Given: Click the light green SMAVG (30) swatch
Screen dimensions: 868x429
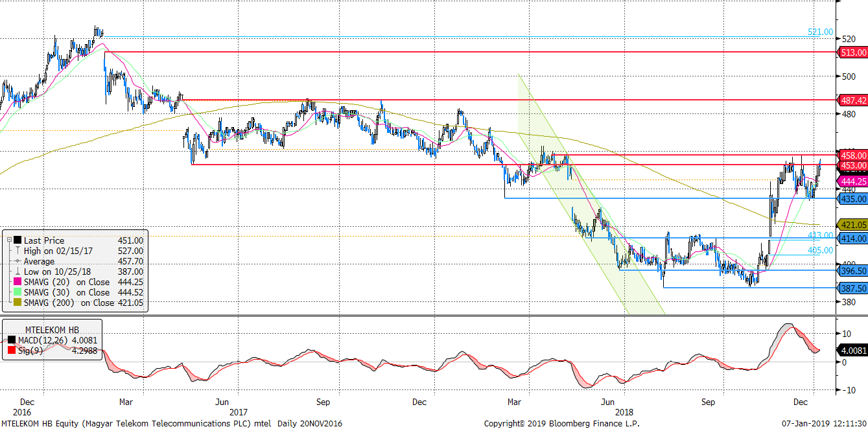Looking at the screenshot, I should (18, 292).
